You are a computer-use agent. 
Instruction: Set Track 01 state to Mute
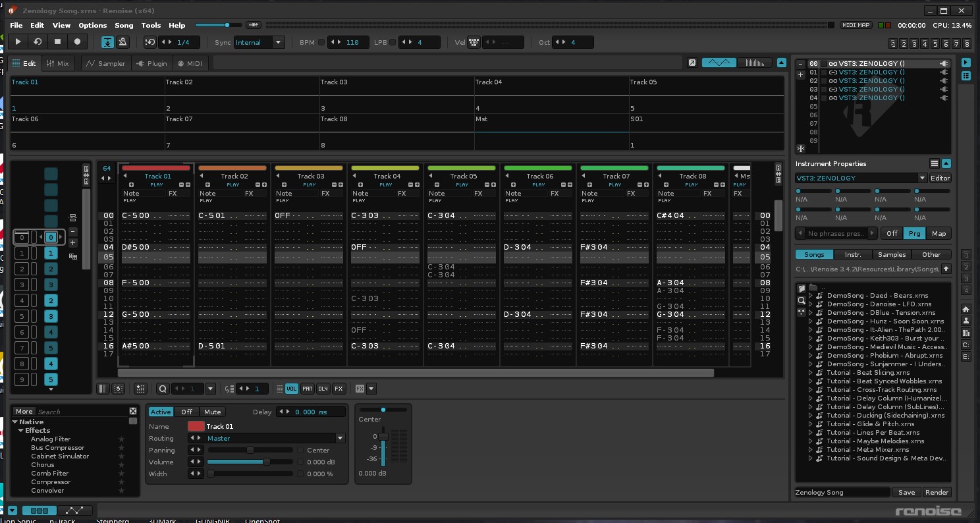[x=212, y=412]
